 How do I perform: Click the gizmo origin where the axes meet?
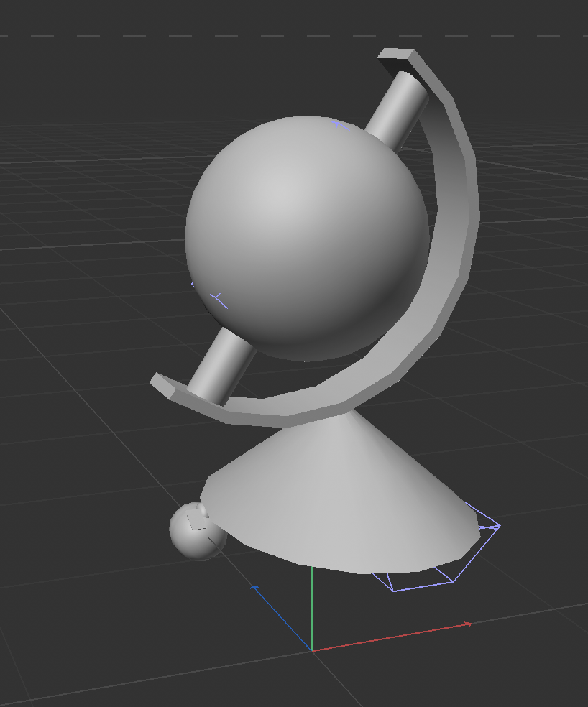click(x=312, y=650)
